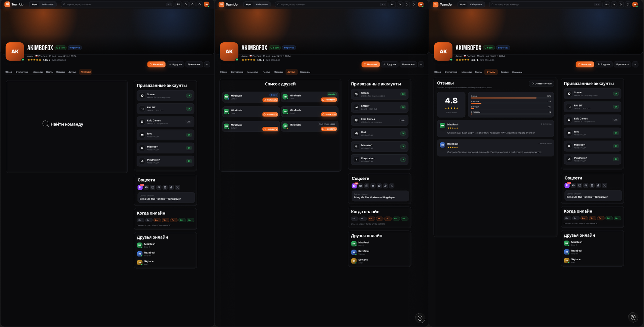
Task: Switch to Обзор tab in right panel
Action: tap(438, 72)
